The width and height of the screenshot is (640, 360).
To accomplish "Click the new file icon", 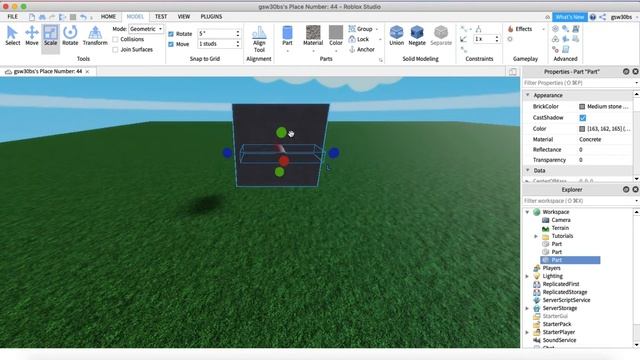I will (32, 17).
